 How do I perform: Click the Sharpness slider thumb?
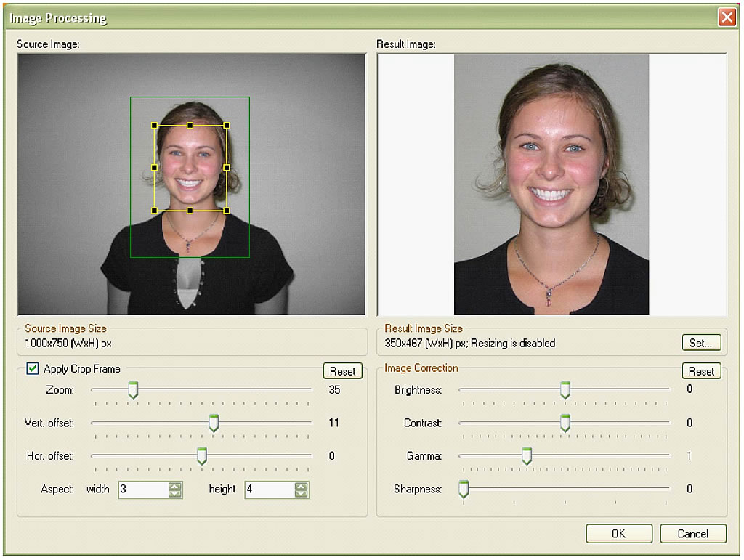click(x=464, y=489)
